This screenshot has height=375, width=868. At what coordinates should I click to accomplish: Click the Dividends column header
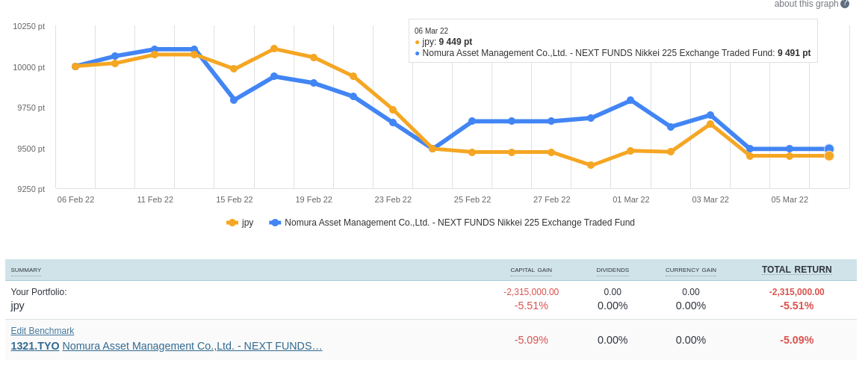613,270
